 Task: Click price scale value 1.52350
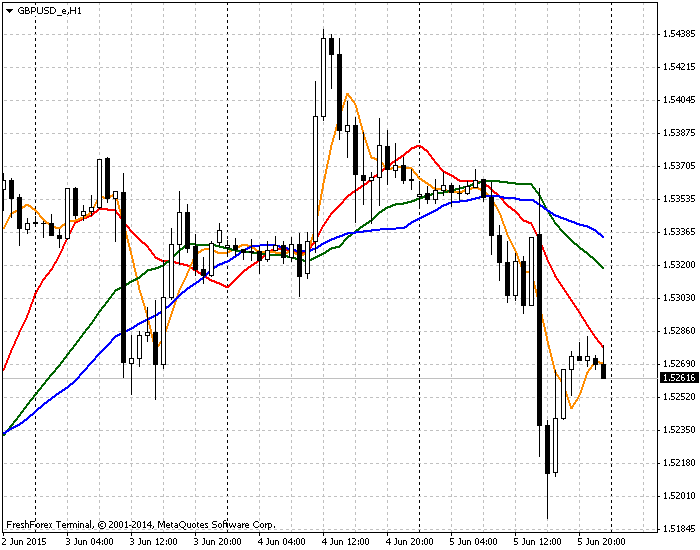point(679,430)
